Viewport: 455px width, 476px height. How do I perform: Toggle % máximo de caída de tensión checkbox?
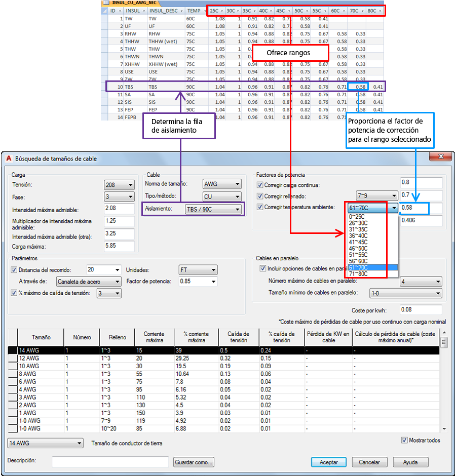pos(14,293)
